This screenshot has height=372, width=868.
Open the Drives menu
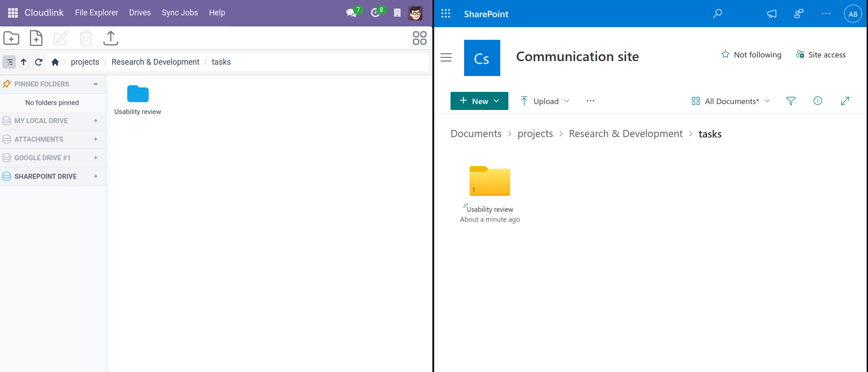click(x=140, y=13)
